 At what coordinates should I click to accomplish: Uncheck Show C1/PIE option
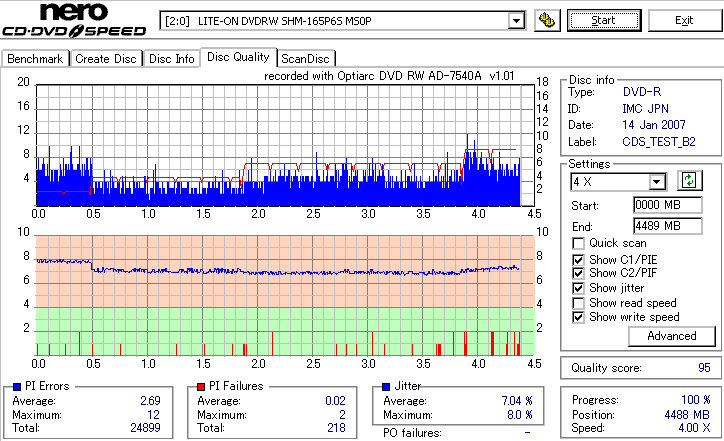coord(578,260)
